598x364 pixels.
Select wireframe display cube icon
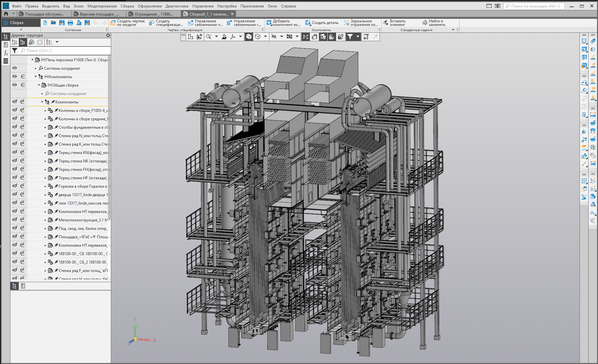tap(258, 37)
